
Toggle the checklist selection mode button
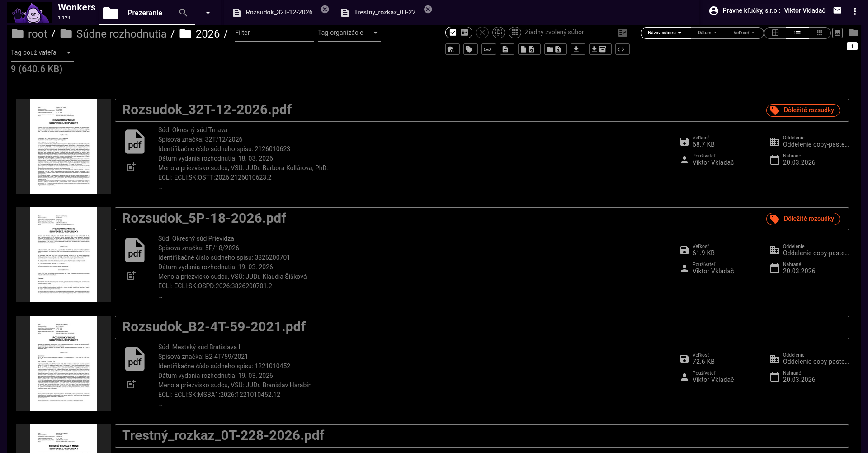click(465, 33)
